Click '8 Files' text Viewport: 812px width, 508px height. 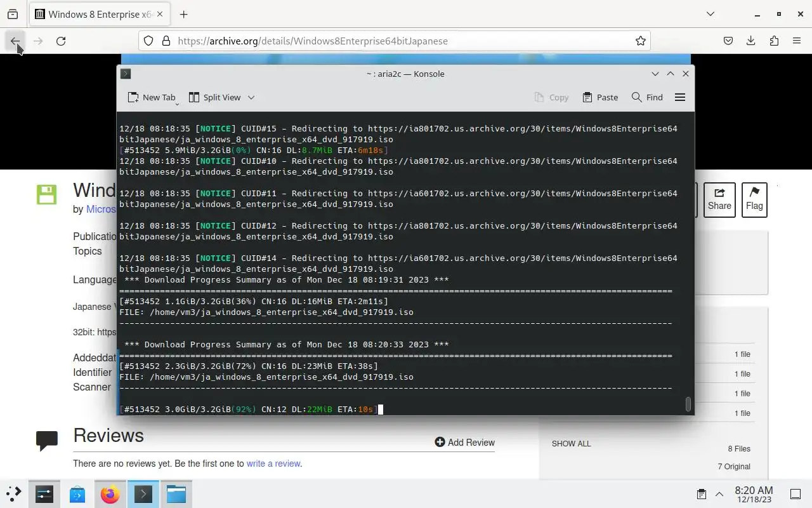(739, 449)
